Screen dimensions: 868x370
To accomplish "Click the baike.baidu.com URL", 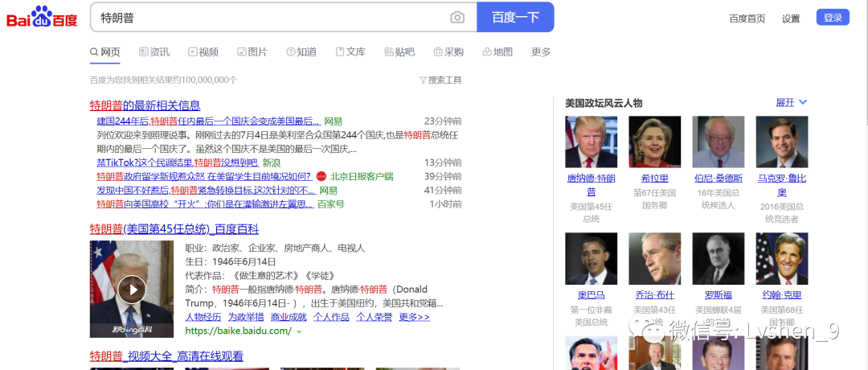I will point(238,331).
